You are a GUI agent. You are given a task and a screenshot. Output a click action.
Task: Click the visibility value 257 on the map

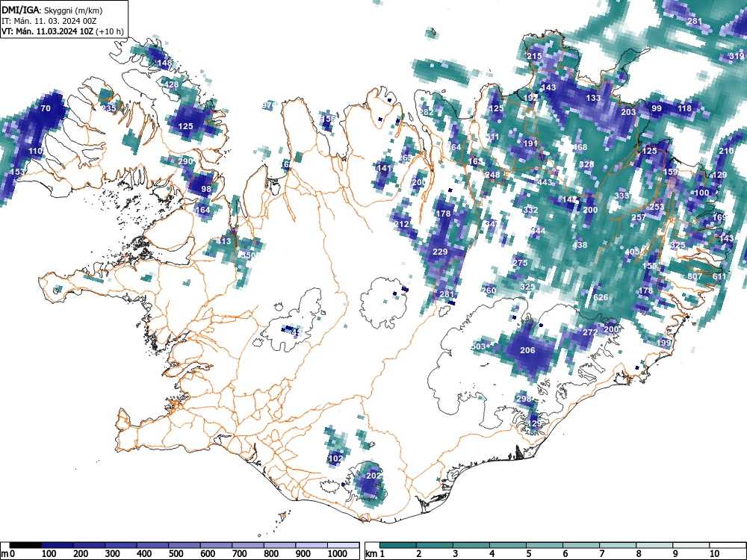(x=639, y=217)
